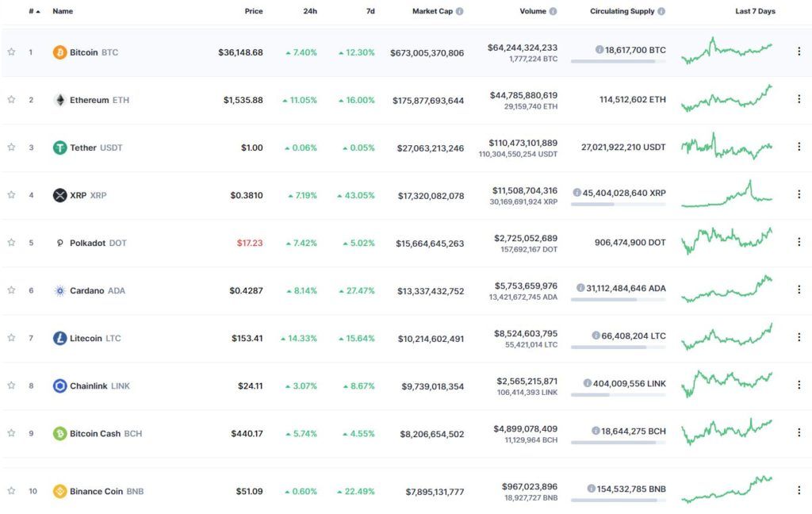Screen dimensions: 812x514
Task: Click the info icon beside 404,009,556 LINK
Action: 588,383
